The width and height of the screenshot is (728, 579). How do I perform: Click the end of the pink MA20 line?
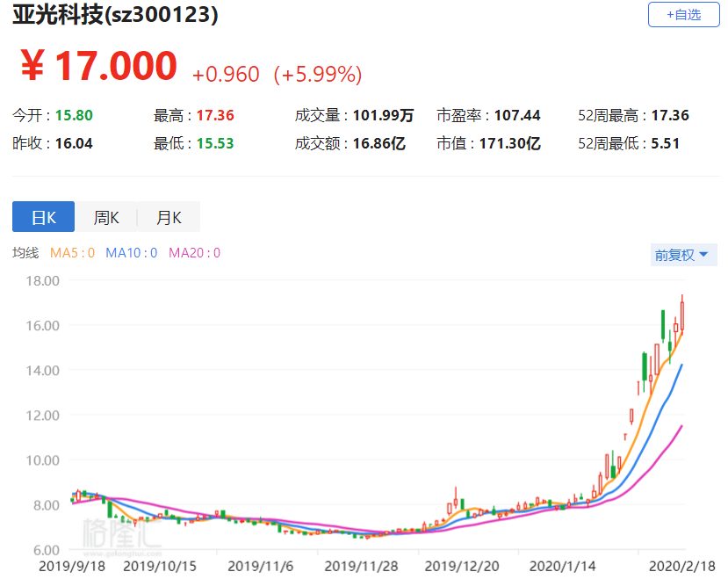tap(681, 426)
